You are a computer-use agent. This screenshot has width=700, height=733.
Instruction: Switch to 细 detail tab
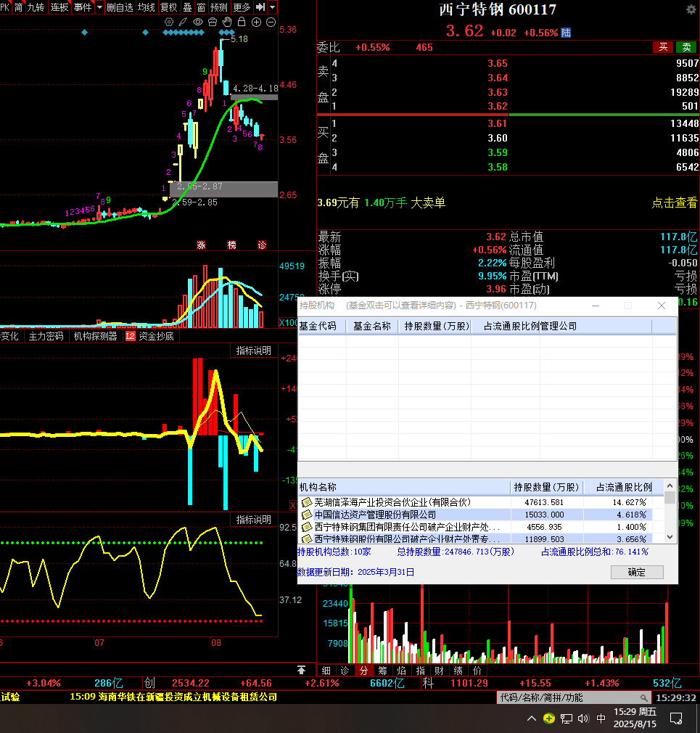326,671
